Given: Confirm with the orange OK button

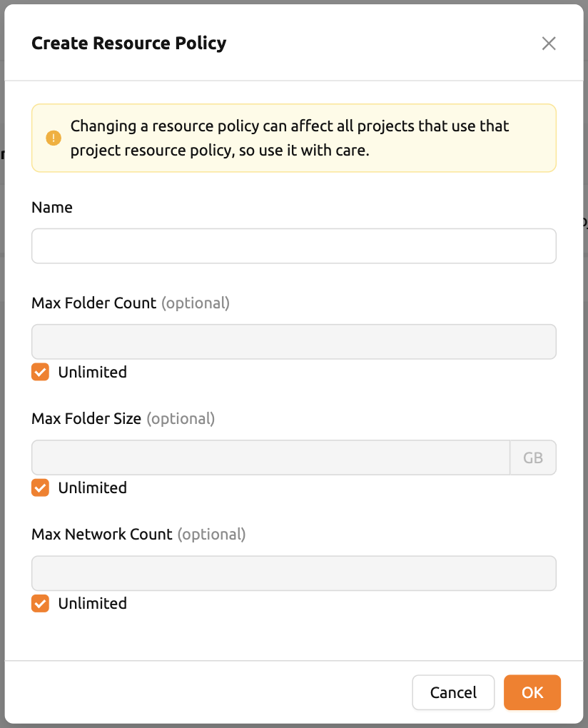Looking at the screenshot, I should tap(532, 692).
